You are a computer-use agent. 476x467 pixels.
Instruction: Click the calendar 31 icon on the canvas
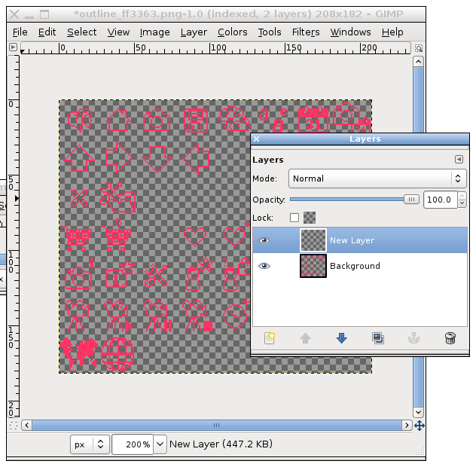click(x=313, y=119)
